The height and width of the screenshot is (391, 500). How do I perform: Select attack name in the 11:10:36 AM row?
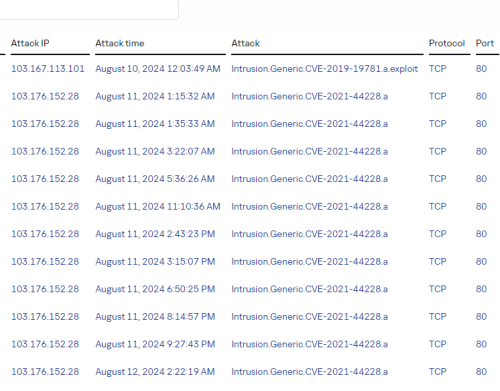tap(310, 206)
